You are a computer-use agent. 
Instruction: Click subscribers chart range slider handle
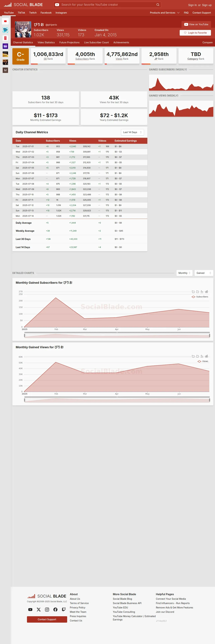tap(24, 336)
